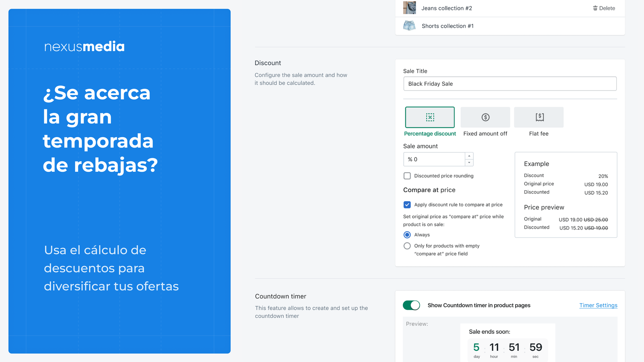Enable Discounted price rounding checkbox

point(407,176)
